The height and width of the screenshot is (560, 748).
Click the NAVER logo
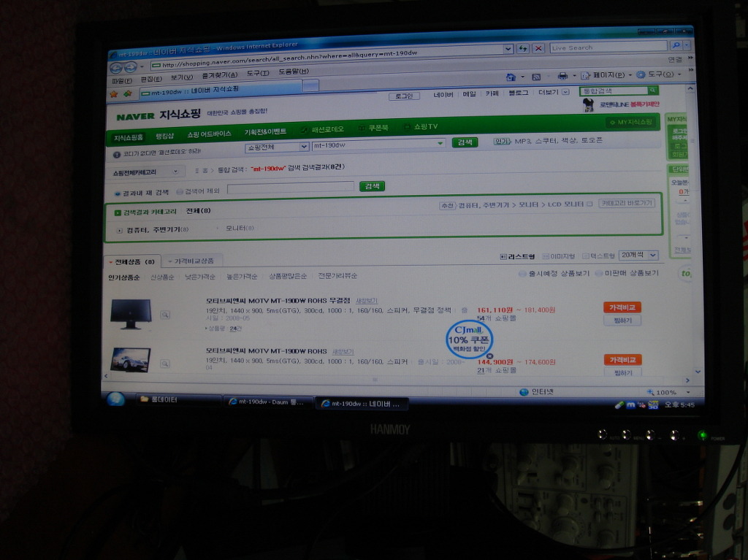pyautogui.click(x=135, y=117)
